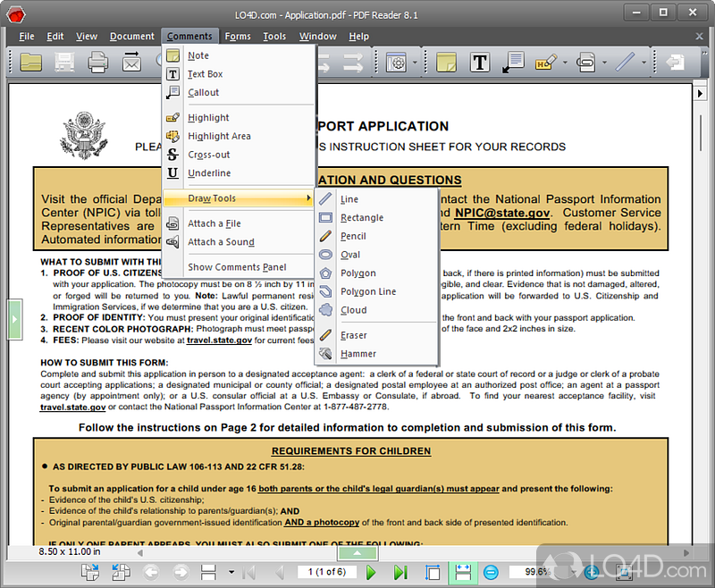Jump to first page gray icon
The image size is (715, 588).
tap(249, 572)
